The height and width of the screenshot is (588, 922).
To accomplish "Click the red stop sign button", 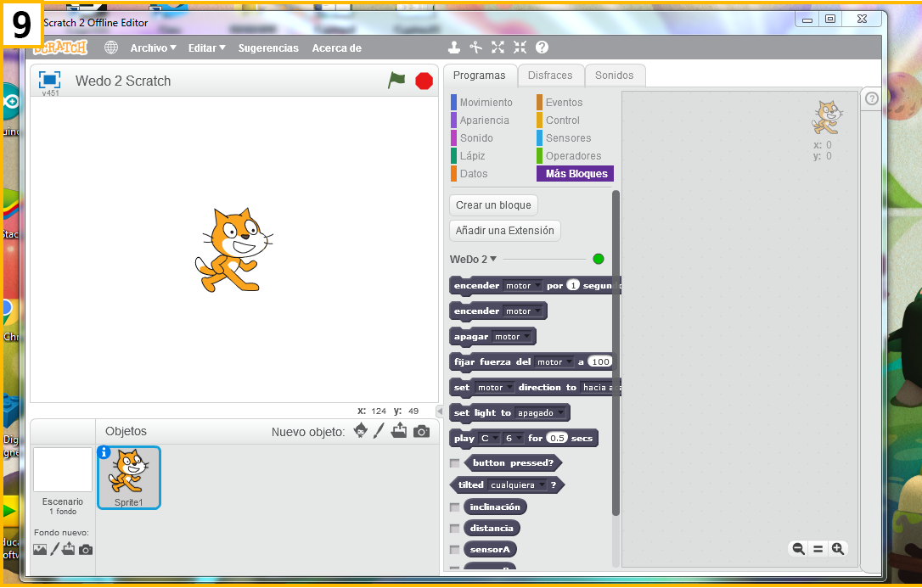I will pyautogui.click(x=424, y=81).
